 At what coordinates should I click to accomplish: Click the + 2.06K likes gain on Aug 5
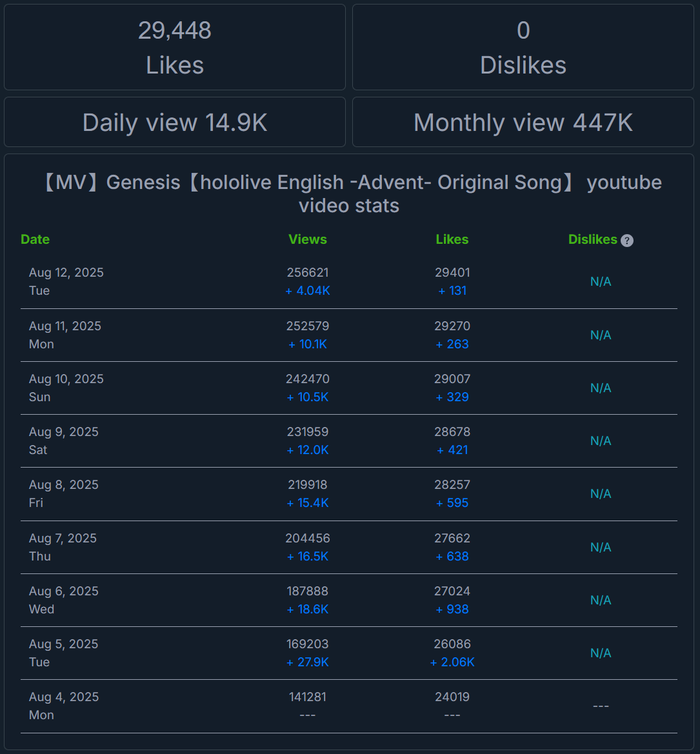(452, 662)
